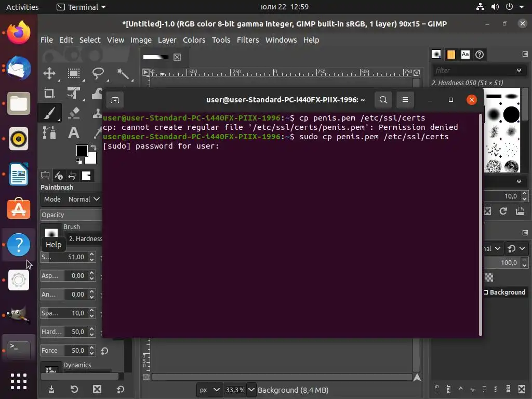Image resolution: width=532 pixels, height=399 pixels.
Task: Select the Text tool
Action: tap(74, 132)
